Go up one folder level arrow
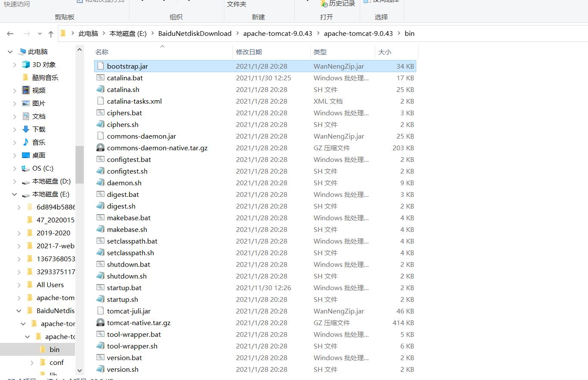588x380 pixels. click(x=51, y=33)
